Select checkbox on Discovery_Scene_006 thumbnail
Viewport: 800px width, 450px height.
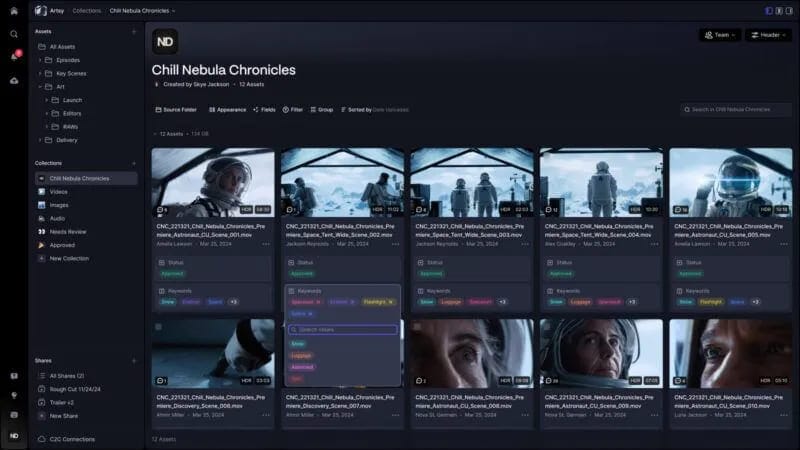(x=158, y=326)
